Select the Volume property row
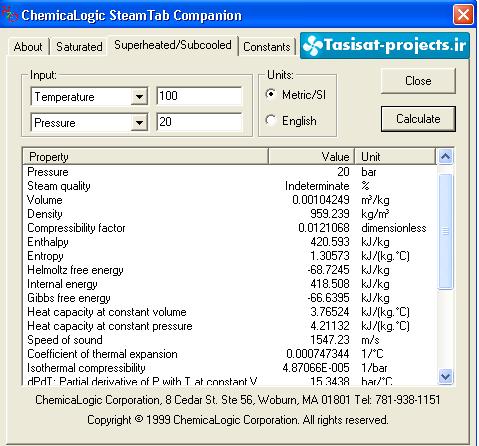The height and width of the screenshot is (446, 479). click(230, 200)
